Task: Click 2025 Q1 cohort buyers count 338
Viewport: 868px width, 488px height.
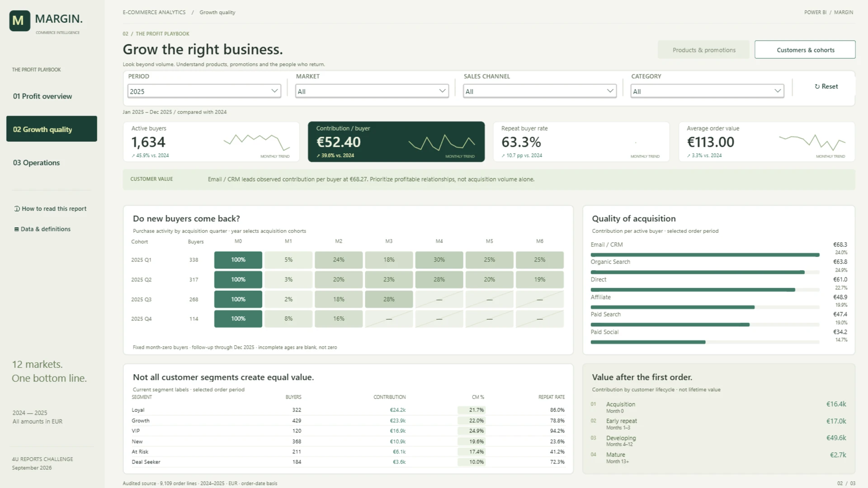Action: [x=193, y=260]
